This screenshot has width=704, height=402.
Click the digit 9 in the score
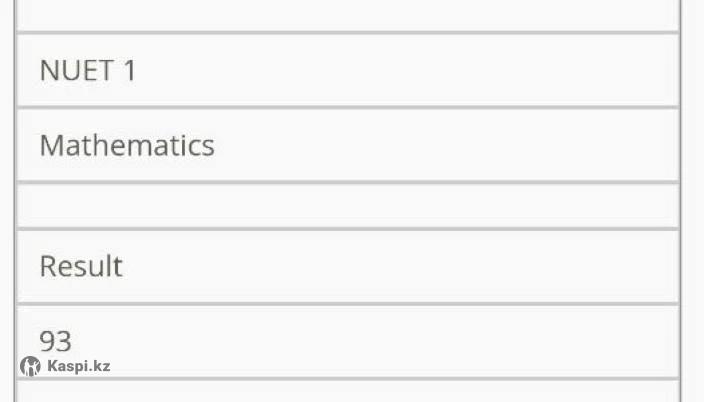pyautogui.click(x=47, y=341)
